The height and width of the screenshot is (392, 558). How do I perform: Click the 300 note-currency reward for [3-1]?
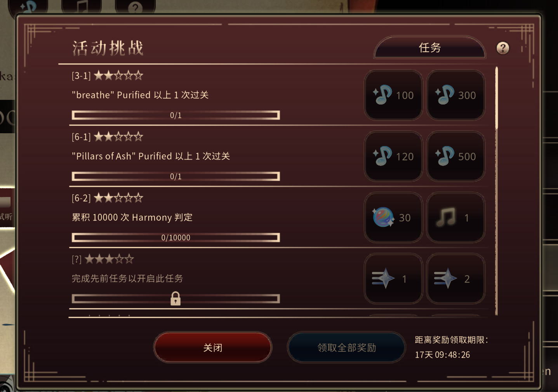[x=455, y=95]
